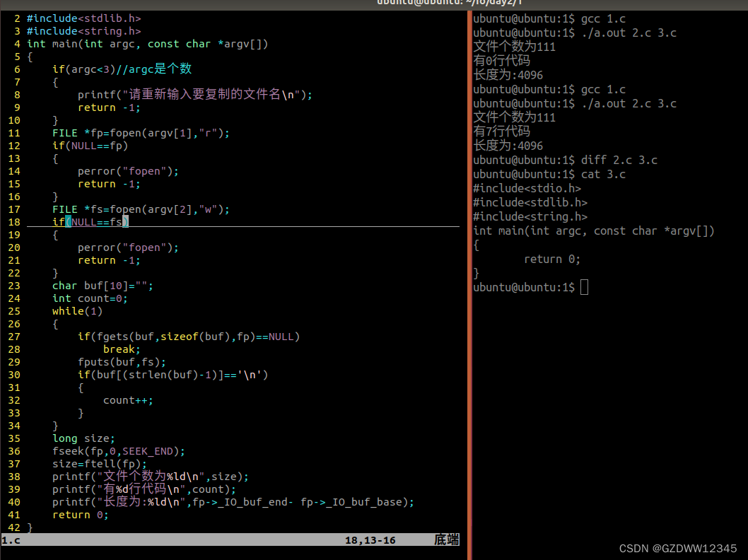Click line number 18 in vim
Image resolution: width=748 pixels, height=560 pixels.
[14, 221]
